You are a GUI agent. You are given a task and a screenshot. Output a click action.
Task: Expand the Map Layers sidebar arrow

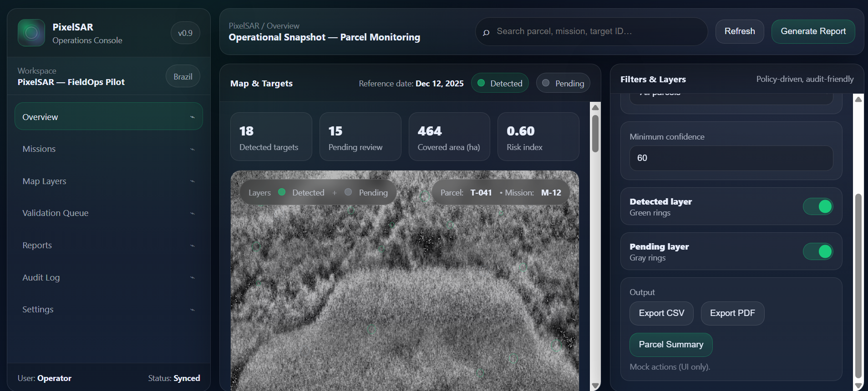193,181
